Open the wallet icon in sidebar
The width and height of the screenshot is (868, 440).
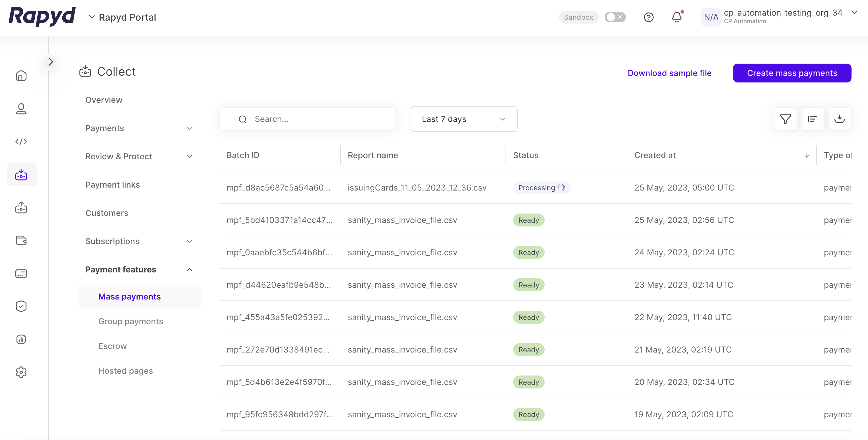pos(21,240)
